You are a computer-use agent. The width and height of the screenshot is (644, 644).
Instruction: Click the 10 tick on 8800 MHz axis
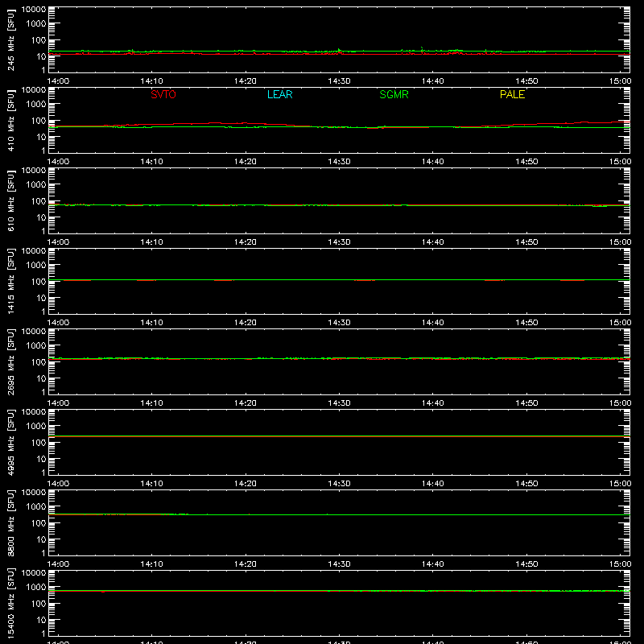click(42, 539)
